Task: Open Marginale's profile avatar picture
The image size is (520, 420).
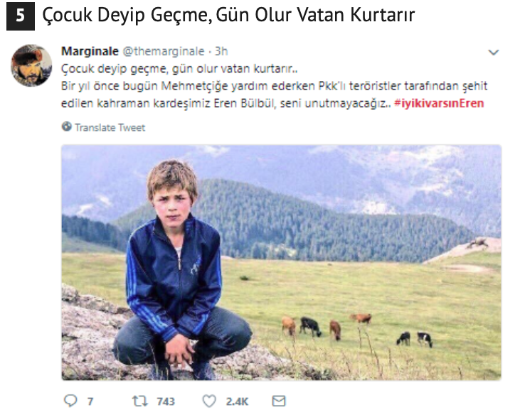Action: [31, 65]
